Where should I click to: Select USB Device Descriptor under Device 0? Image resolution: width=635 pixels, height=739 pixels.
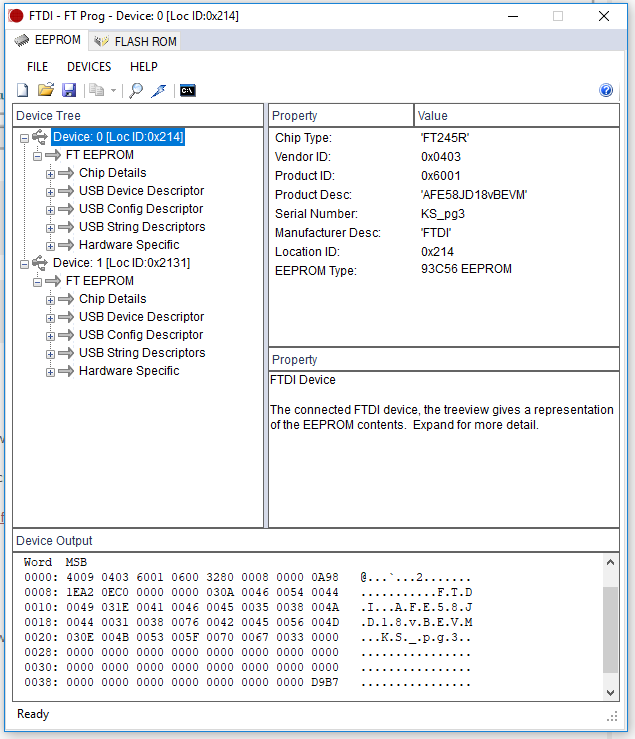click(141, 190)
